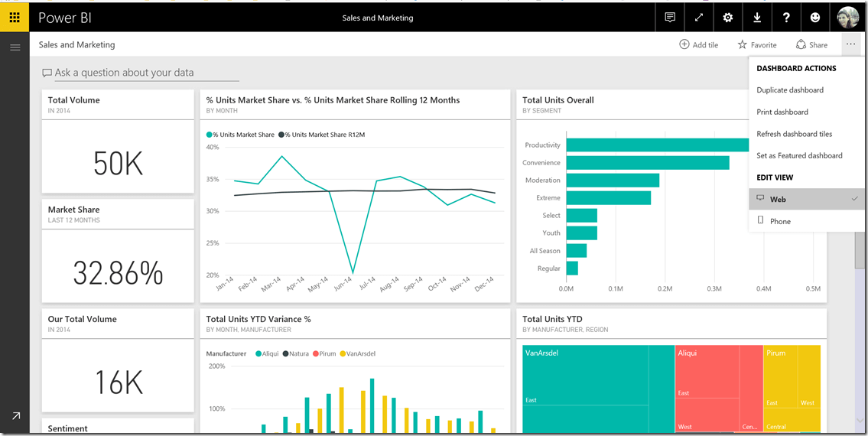Click the All Season segment bar
Screen dimensions: 868x436
tap(577, 251)
